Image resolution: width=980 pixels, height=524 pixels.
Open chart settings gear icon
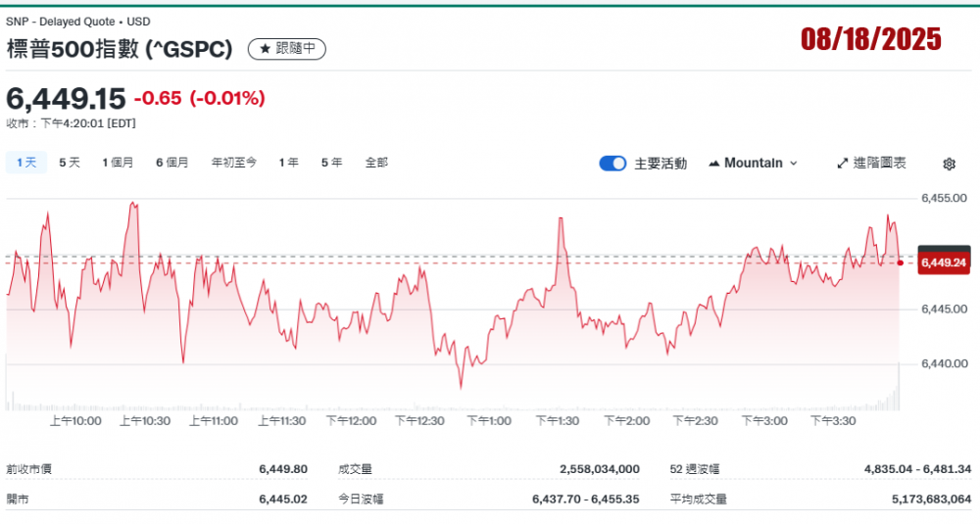tap(949, 164)
